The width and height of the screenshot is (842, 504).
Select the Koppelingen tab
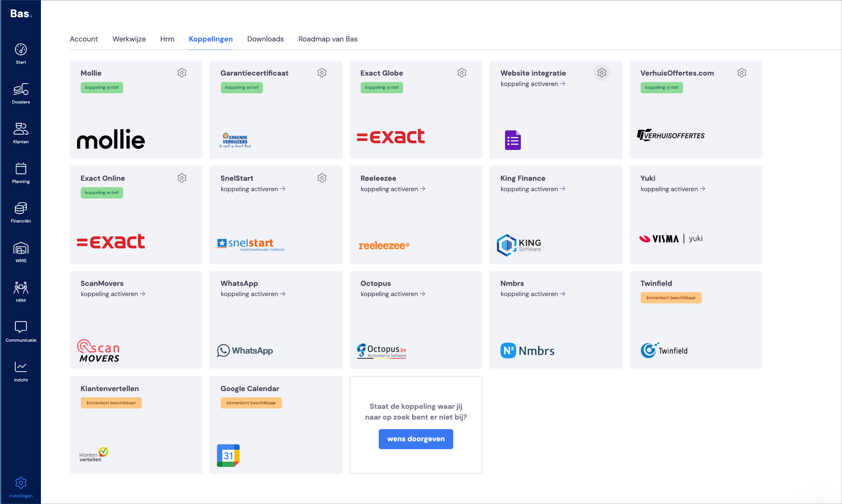coord(211,39)
